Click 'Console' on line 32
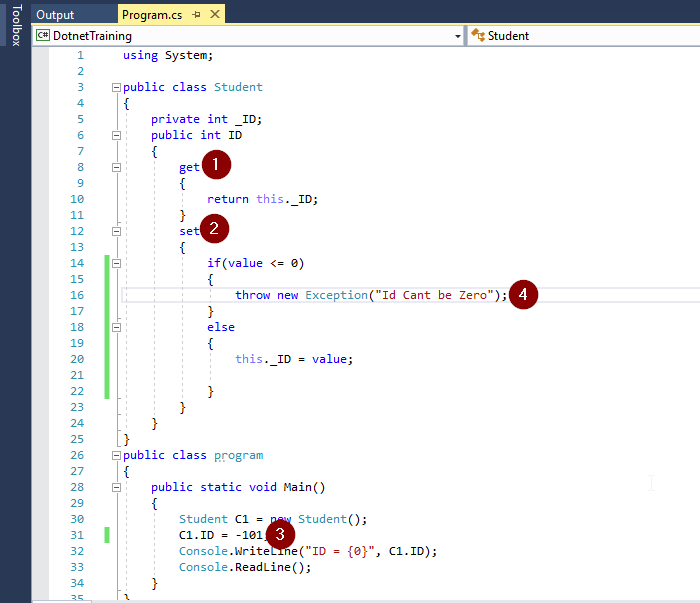700x603 pixels. [203, 551]
